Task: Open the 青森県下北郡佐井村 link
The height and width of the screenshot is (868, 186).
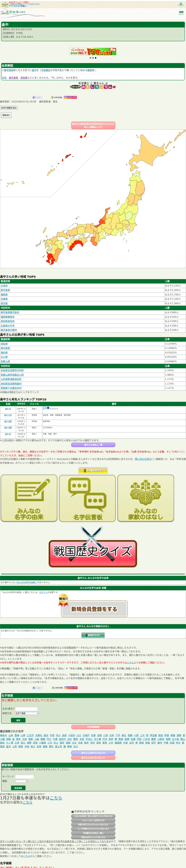Action: (x=11, y=388)
